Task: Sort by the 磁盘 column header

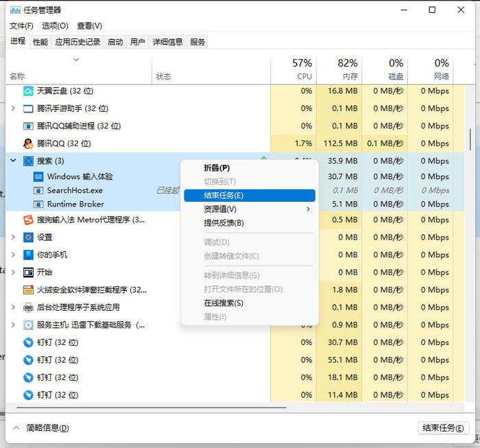Action: [385, 70]
